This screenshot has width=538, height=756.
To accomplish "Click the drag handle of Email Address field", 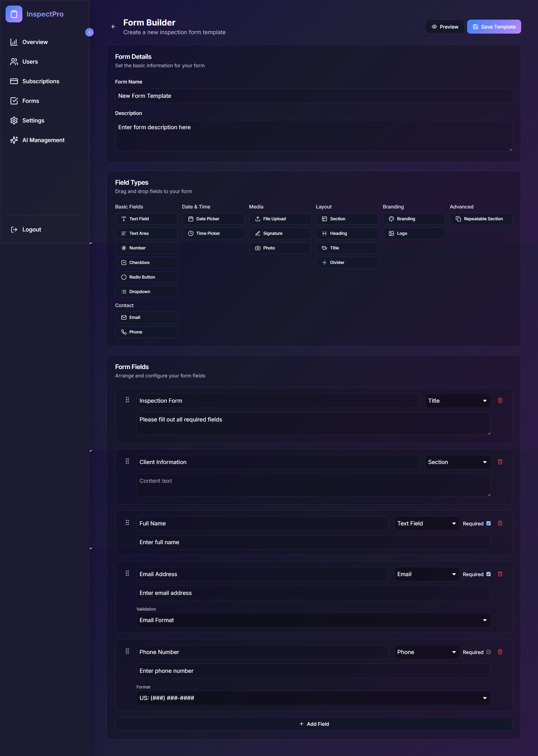I will pos(127,573).
